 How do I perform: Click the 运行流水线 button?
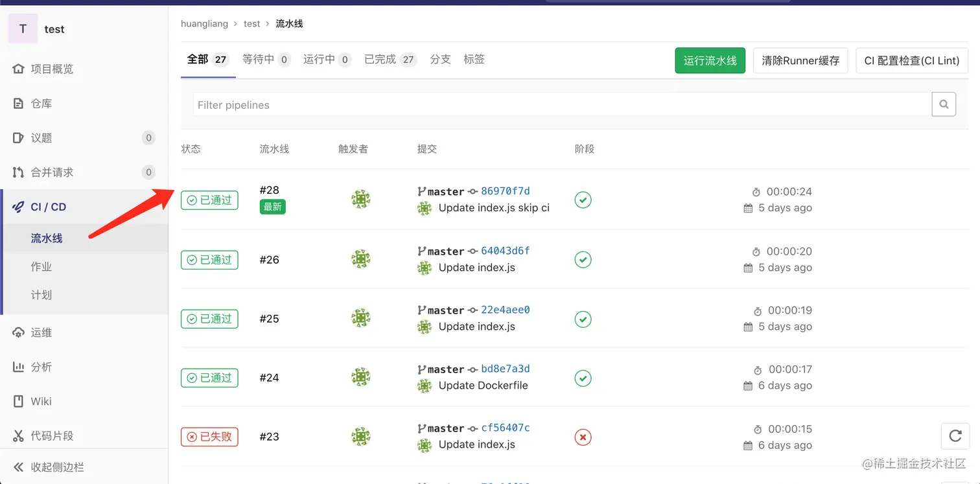(x=710, y=60)
